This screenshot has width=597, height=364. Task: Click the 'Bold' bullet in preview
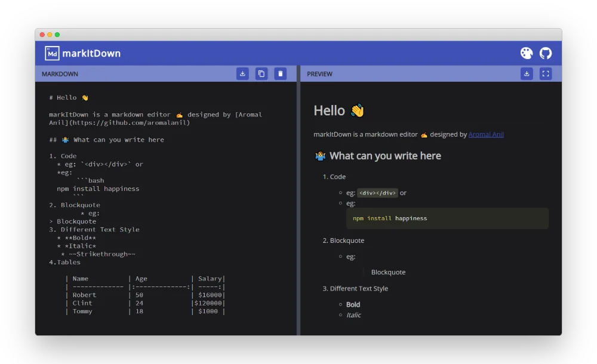point(353,304)
